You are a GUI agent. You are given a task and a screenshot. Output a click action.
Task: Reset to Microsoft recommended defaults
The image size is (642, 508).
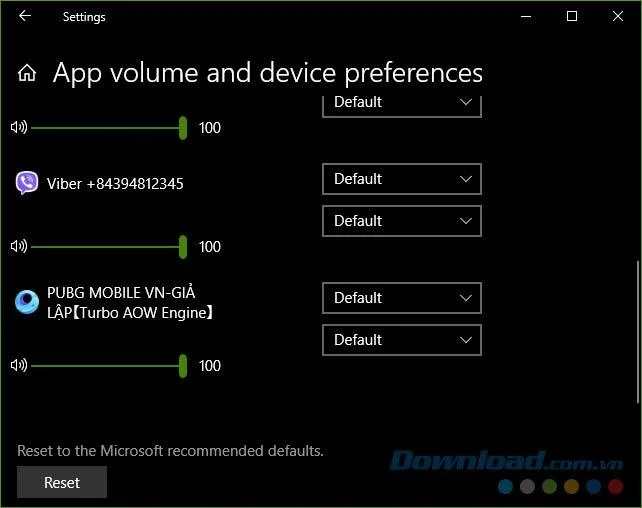[x=62, y=482]
